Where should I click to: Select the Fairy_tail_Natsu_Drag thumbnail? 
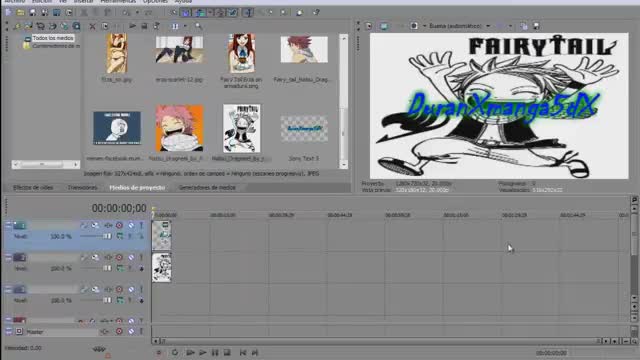(x=304, y=49)
